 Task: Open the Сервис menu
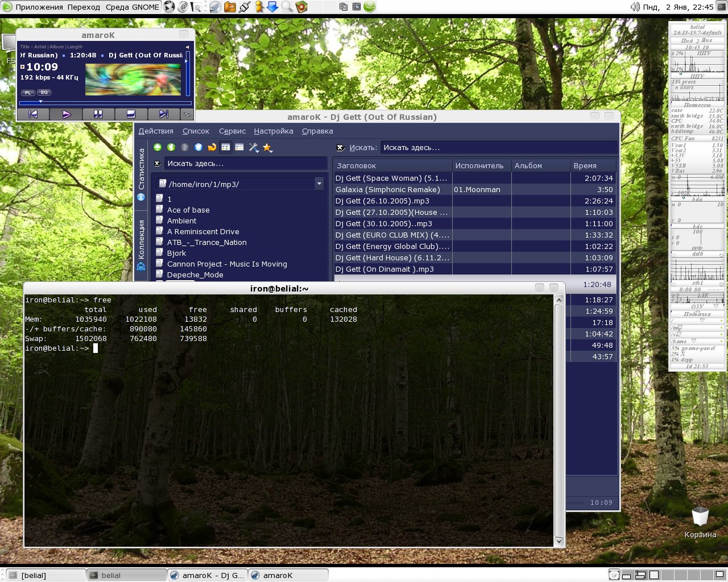232,131
